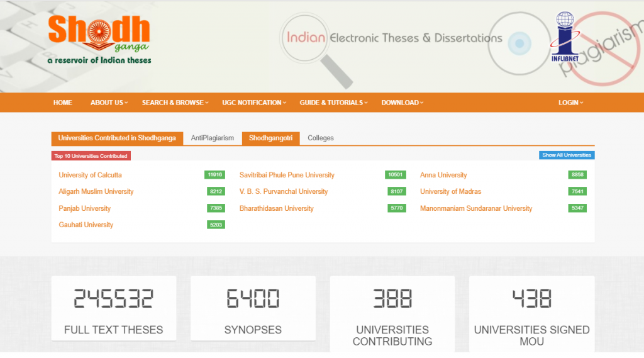Select Universities Contributed in Shodhganga tab
The height and width of the screenshot is (358, 644).
(x=117, y=138)
